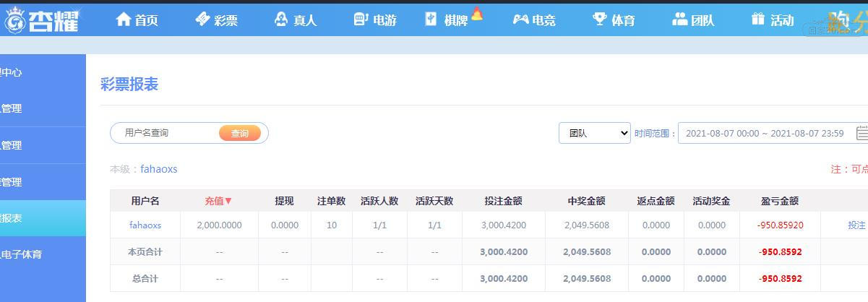Open the calendar icon beside date range

click(861, 133)
